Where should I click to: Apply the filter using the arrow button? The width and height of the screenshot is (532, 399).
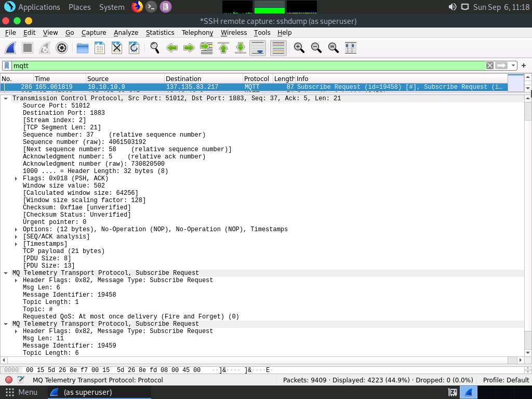click(500, 65)
